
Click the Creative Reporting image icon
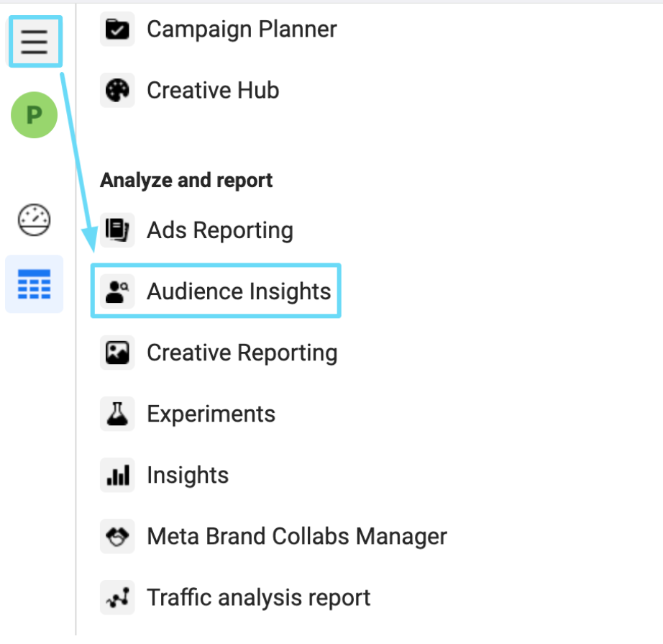click(x=117, y=353)
